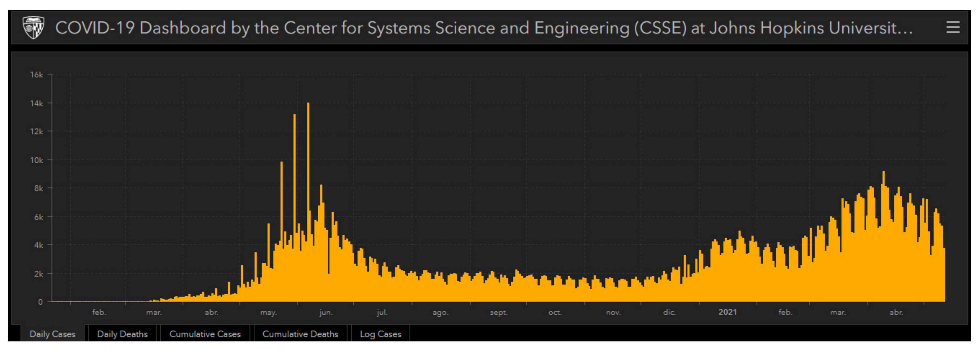The height and width of the screenshot is (350, 980).
Task: Click the rightmost abr. axis label
Action: (x=896, y=312)
